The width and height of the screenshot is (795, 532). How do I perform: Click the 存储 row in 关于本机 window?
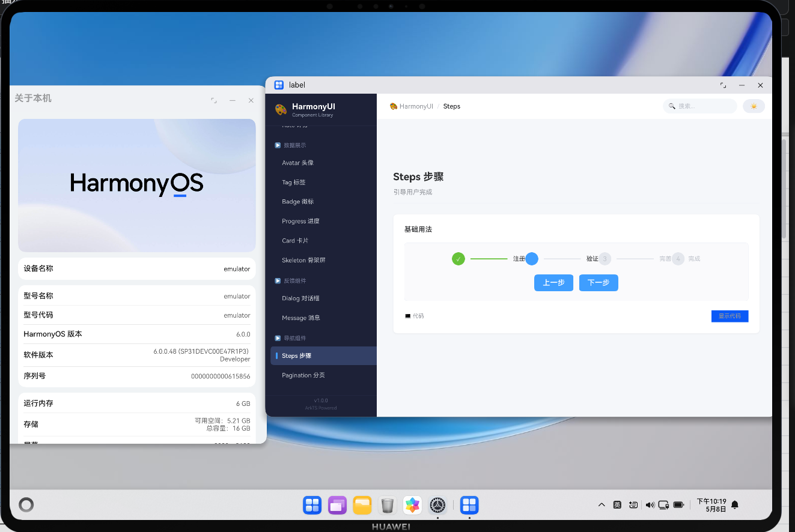coord(137,425)
